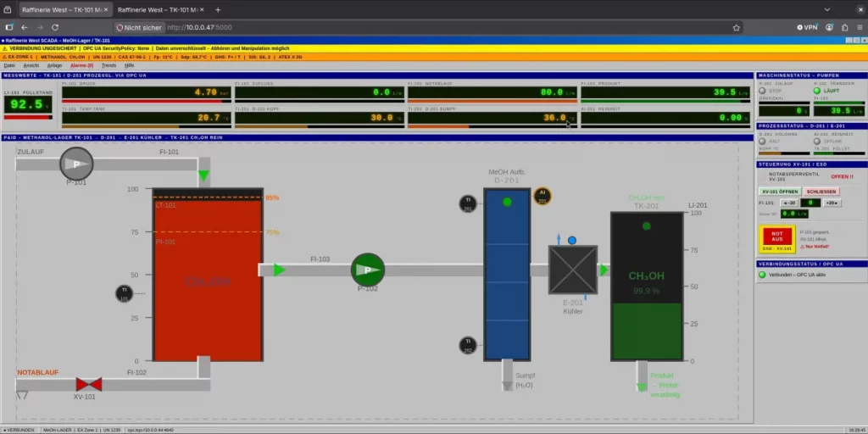This screenshot has width=868, height=434.
Task: Open the Trends menu
Action: point(109,65)
